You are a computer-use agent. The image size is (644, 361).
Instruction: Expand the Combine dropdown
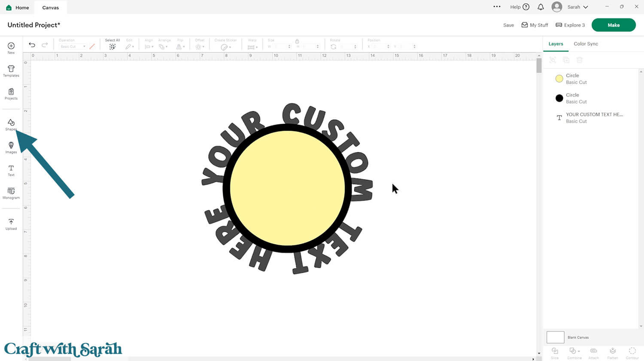pos(574,352)
